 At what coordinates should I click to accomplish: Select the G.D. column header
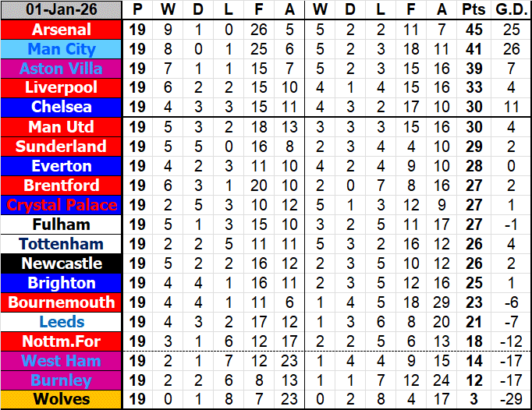(x=510, y=10)
